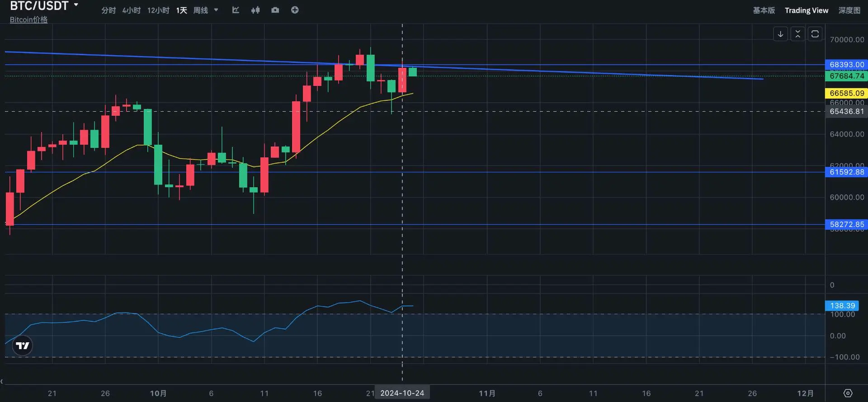Click the 61592.88 horizontal line label
The image size is (868, 402).
tap(847, 172)
